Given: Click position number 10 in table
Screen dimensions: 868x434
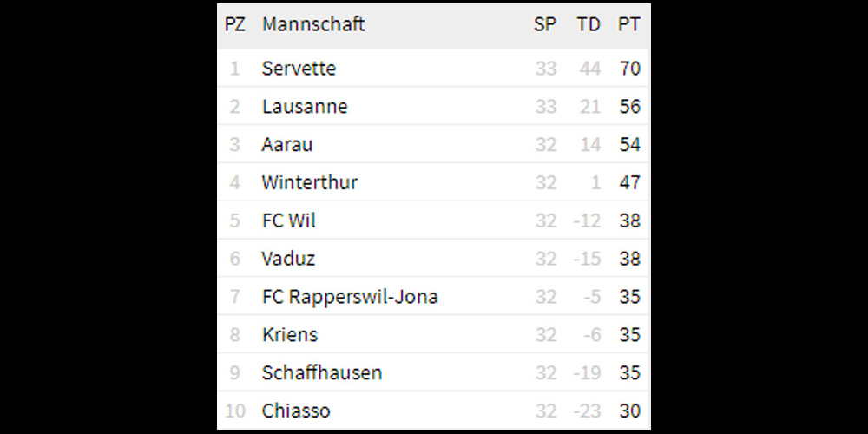Looking at the screenshot, I should (x=234, y=411).
